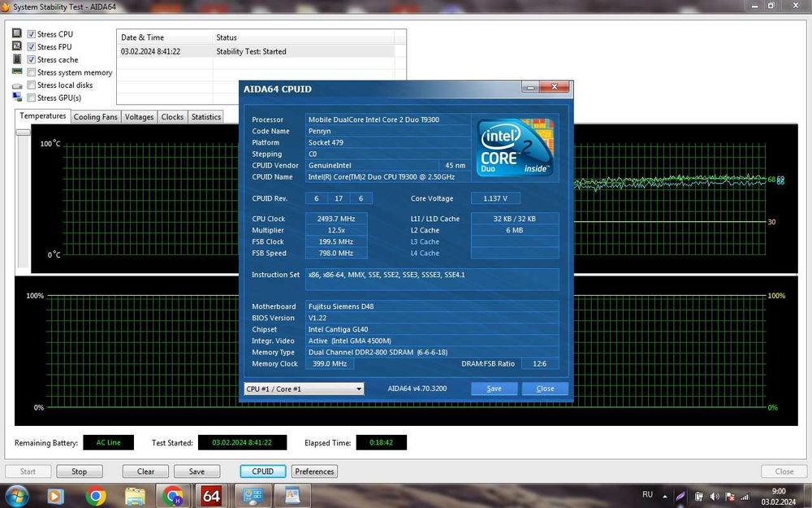Click the Action Center flag tray icon

pyautogui.click(x=730, y=497)
